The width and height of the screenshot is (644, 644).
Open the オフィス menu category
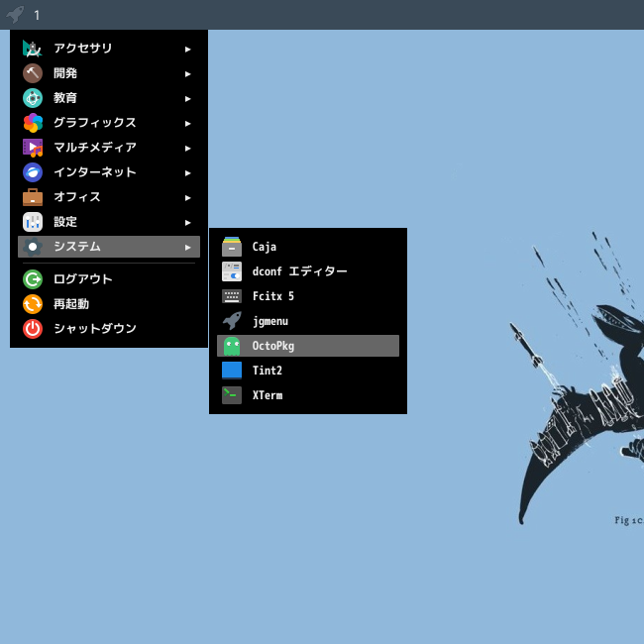[109, 197]
